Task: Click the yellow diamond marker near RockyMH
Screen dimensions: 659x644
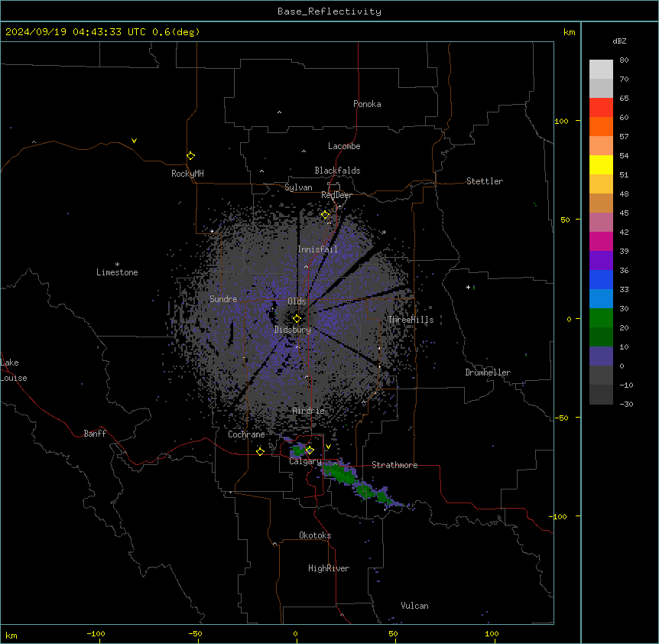Action: point(190,156)
